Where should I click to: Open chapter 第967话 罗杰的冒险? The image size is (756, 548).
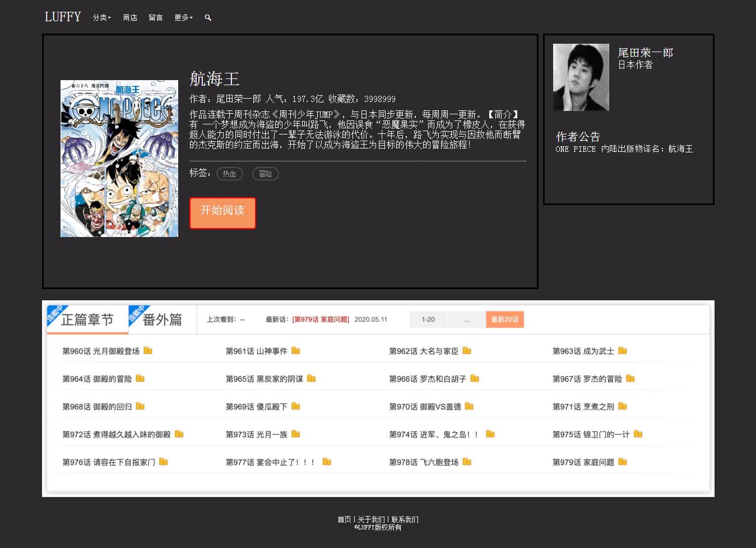(587, 379)
